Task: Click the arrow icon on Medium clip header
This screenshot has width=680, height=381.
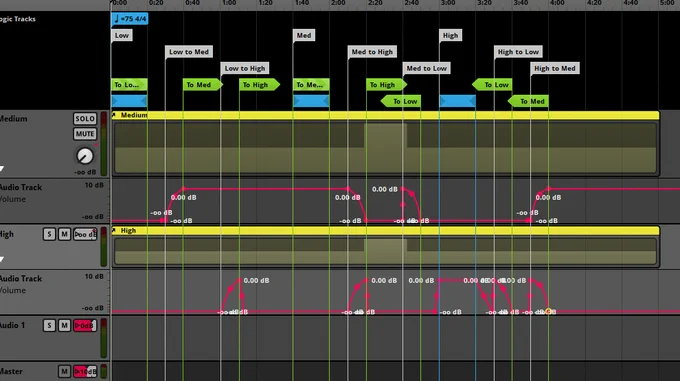Action: tap(114, 115)
